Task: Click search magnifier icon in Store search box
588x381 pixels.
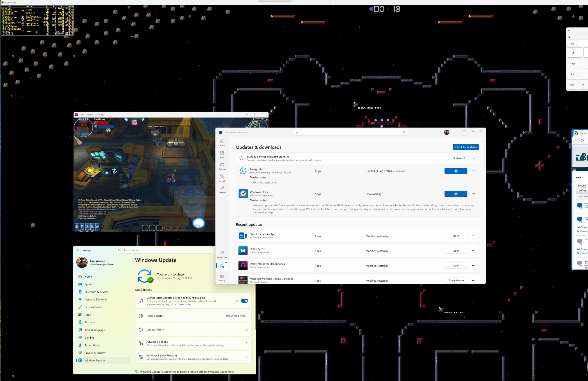Action: pos(404,132)
